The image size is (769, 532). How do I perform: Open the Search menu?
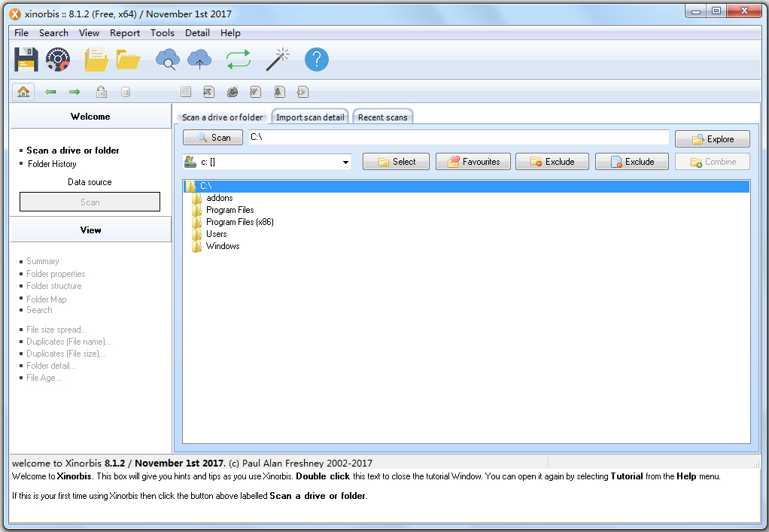coord(53,33)
